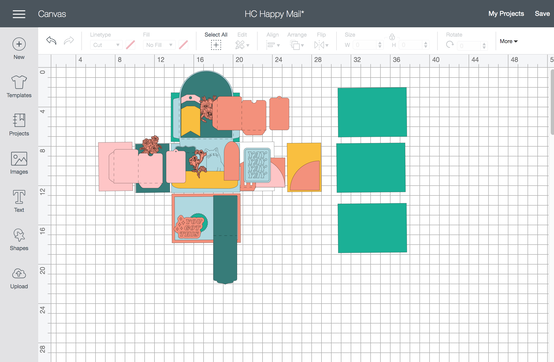Save the project

(542, 14)
